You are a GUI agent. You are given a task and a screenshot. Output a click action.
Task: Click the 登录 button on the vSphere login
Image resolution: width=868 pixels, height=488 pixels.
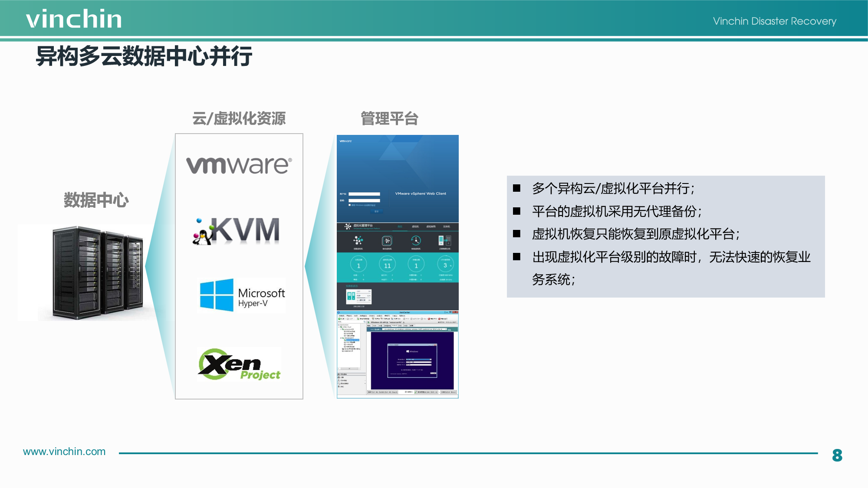(x=376, y=211)
